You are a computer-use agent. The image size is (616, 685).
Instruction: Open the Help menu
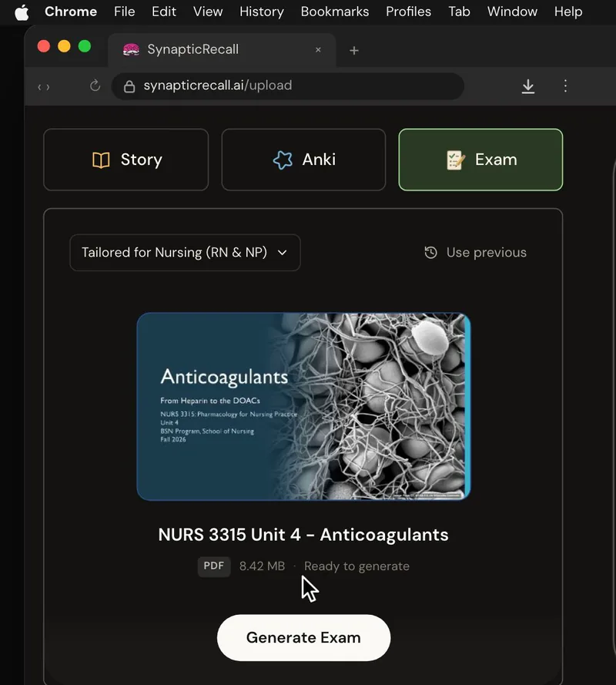568,12
